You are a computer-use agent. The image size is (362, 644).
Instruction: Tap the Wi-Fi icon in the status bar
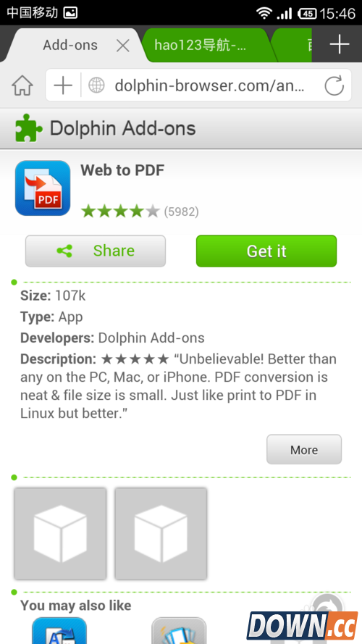[264, 13]
